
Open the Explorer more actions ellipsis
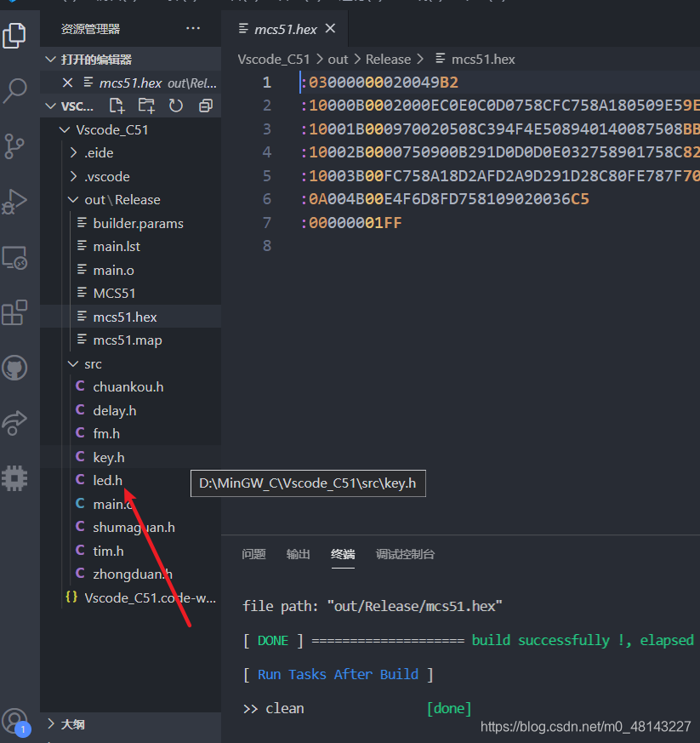click(193, 28)
